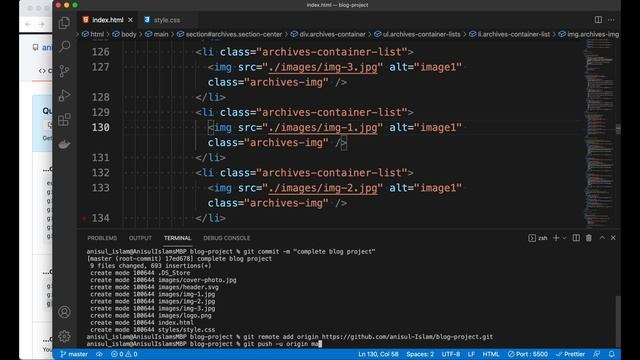The width and height of the screenshot is (640, 360).
Task: Open the ./images/img-1.jpg path link
Action: tap(322, 127)
